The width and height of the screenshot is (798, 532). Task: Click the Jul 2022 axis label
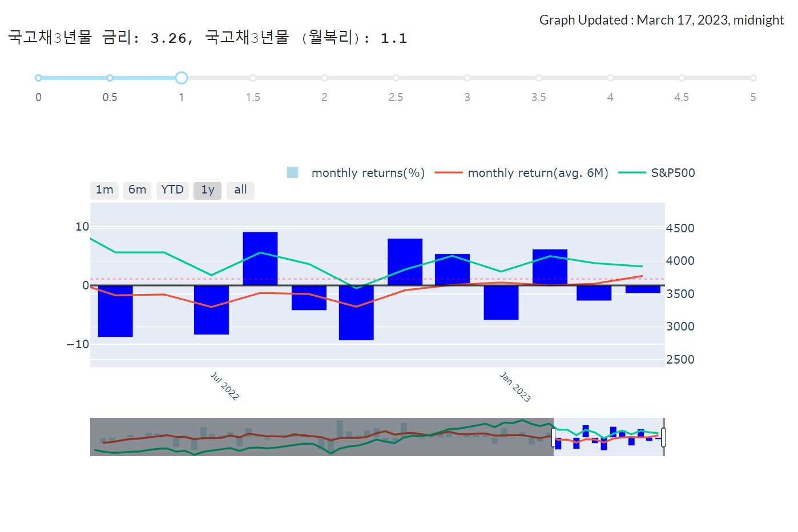tap(224, 386)
